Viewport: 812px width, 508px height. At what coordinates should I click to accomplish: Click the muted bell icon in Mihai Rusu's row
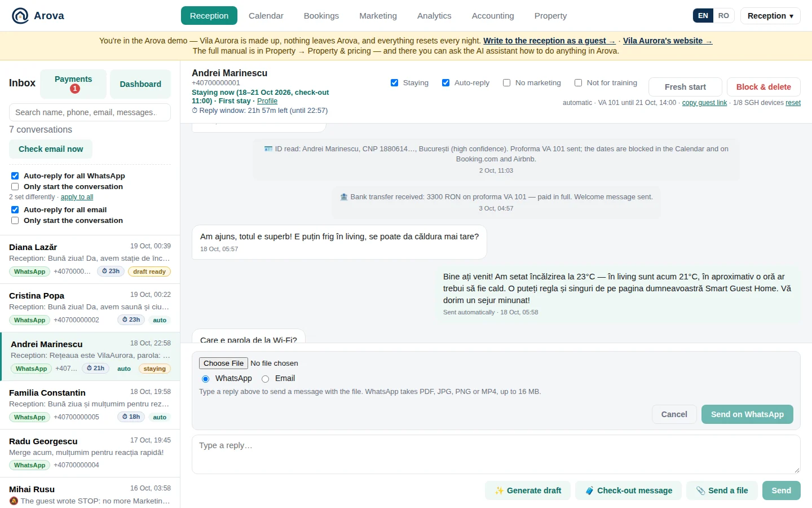(x=14, y=501)
